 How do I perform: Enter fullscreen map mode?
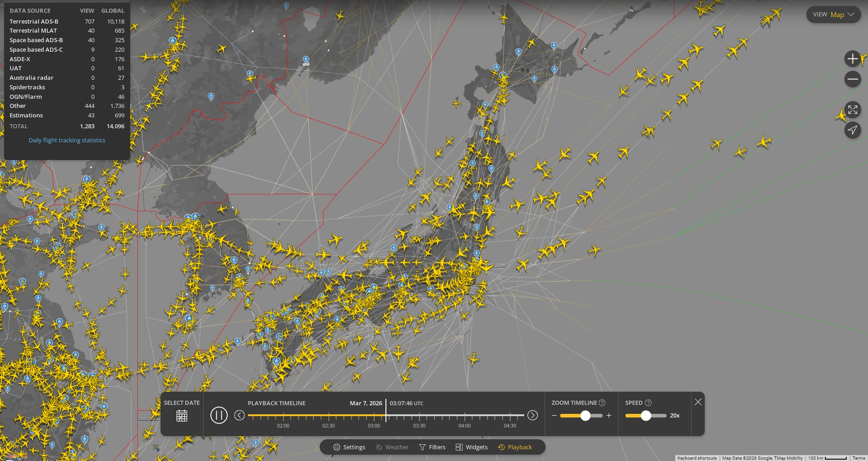(853, 110)
